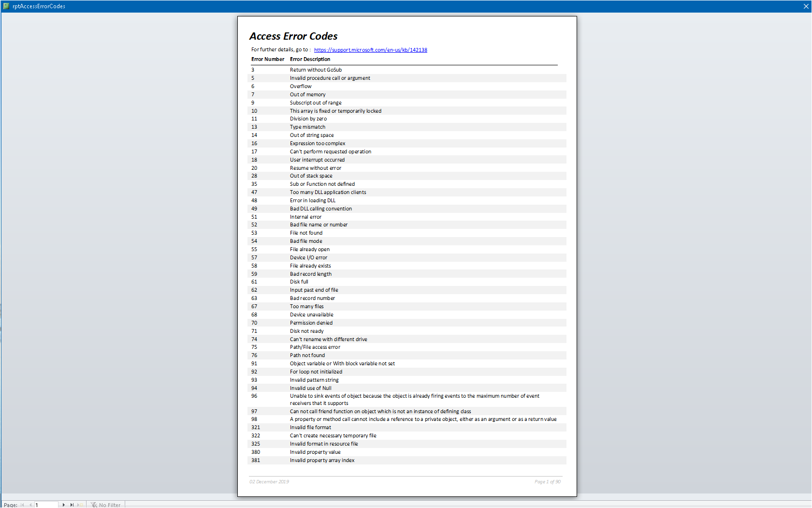The height and width of the screenshot is (508, 812).
Task: Click the 'Division by zero' entry
Action: pos(308,119)
